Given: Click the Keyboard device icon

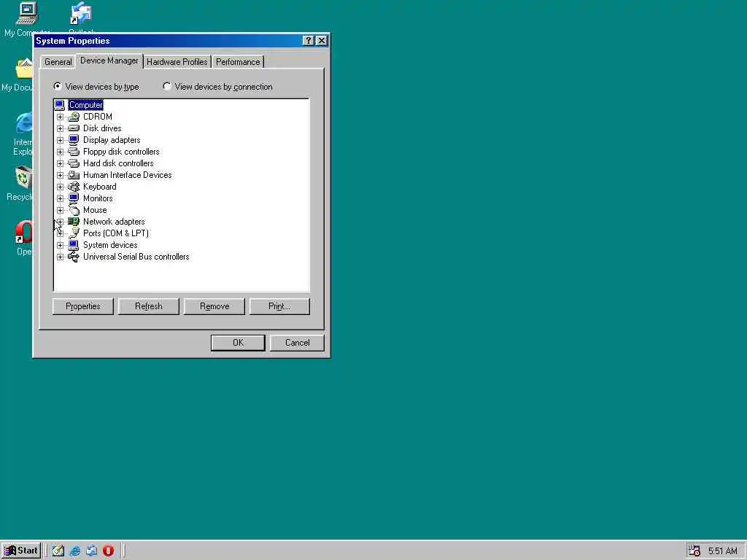Looking at the screenshot, I should pos(74,187).
